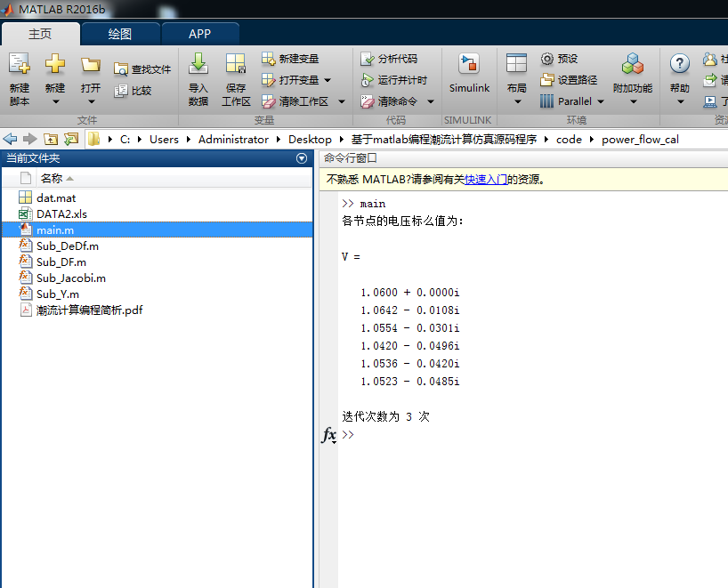Create a new script with 新建脚本

click(x=20, y=79)
